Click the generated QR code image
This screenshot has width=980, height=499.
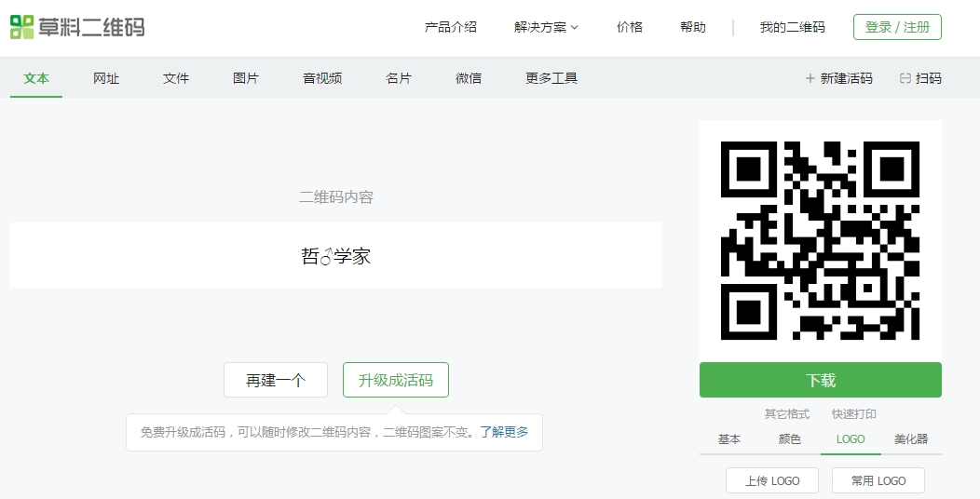820,240
